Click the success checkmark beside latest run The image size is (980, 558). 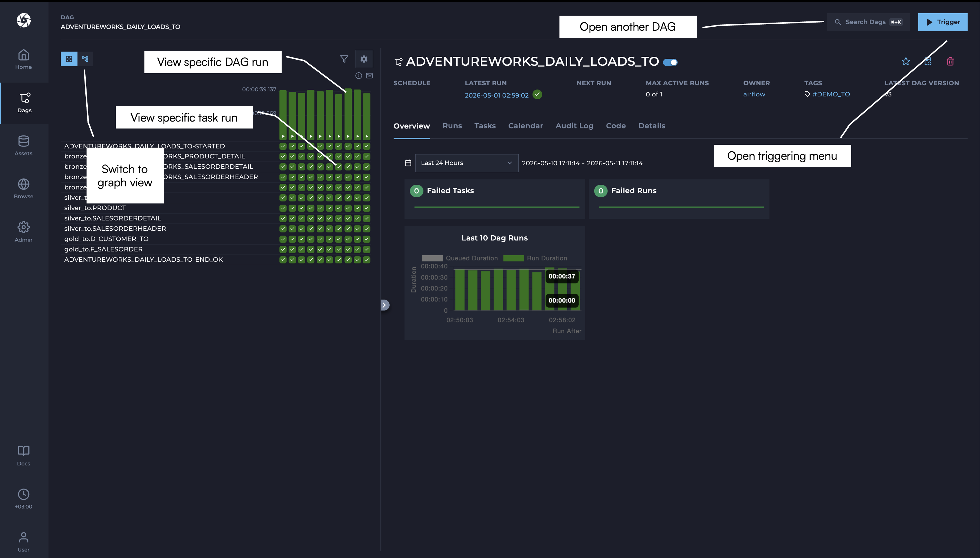(x=537, y=94)
